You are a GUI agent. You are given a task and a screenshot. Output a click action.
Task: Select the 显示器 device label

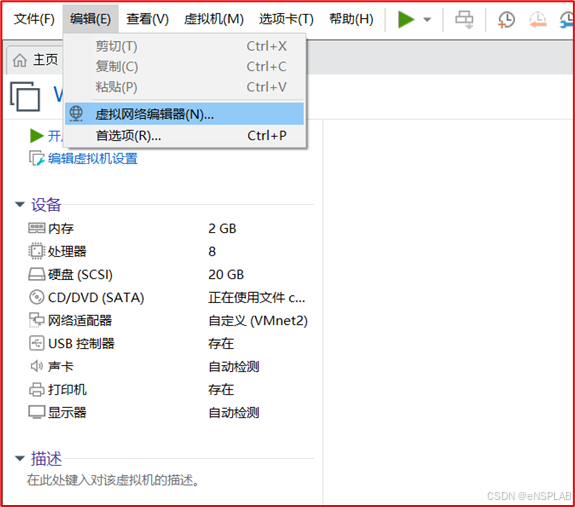(x=67, y=412)
